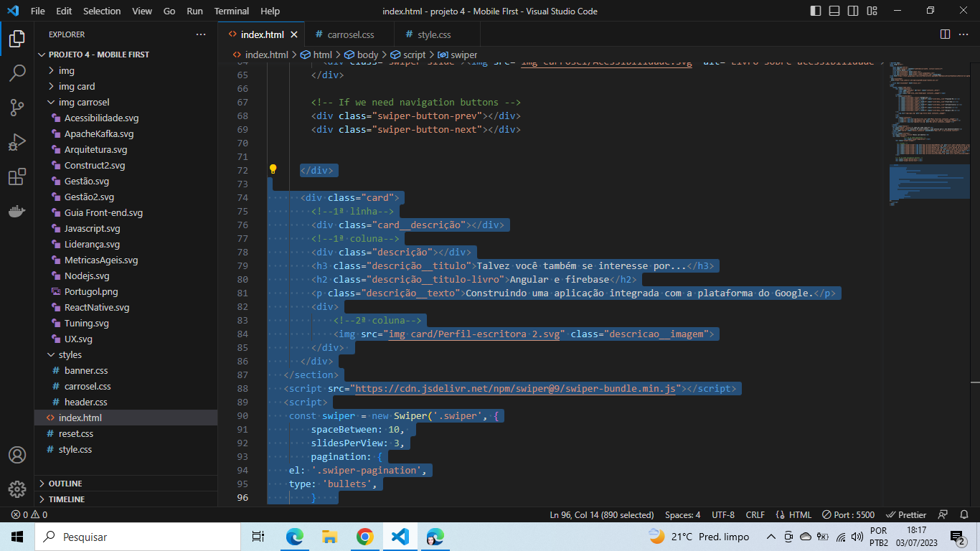Click Spaces: 4 indentation setting
The image size is (980, 551).
pyautogui.click(x=683, y=515)
